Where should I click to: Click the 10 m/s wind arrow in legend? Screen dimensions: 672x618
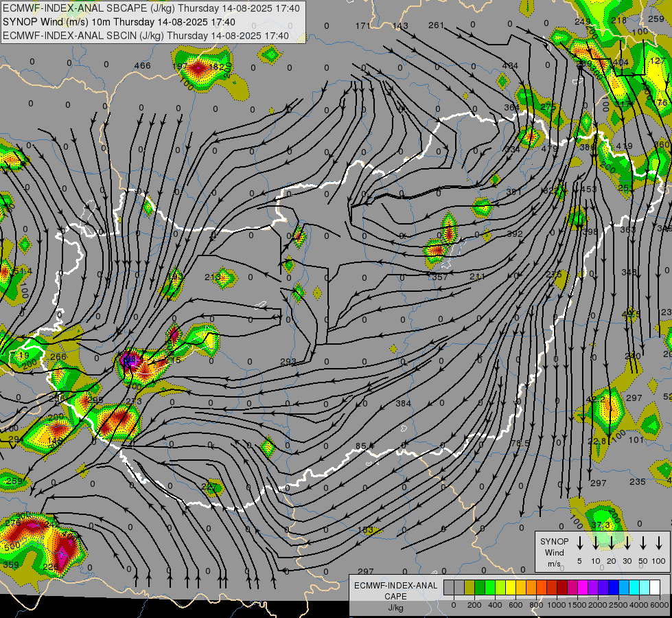(x=595, y=543)
